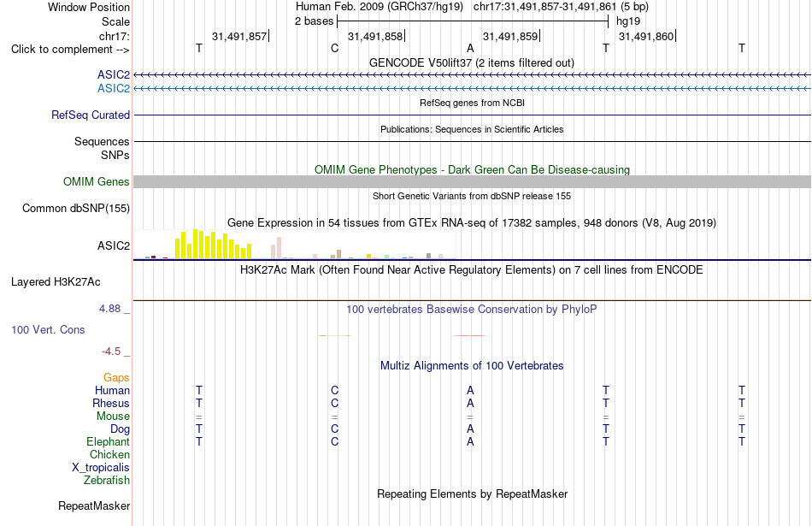Image resolution: width=812 pixels, height=526 pixels.
Task: Click the 4.88 PhyloP upper scale value
Action: (109, 309)
